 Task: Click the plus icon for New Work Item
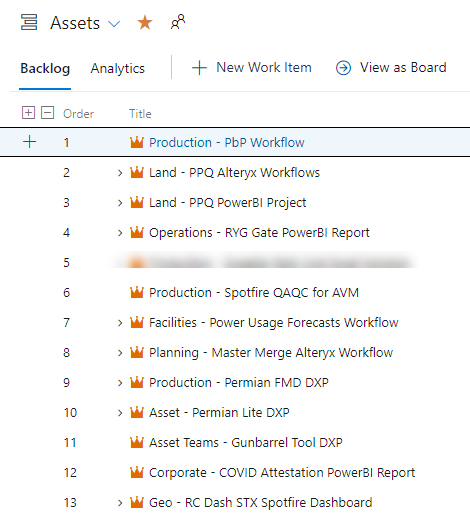199,68
